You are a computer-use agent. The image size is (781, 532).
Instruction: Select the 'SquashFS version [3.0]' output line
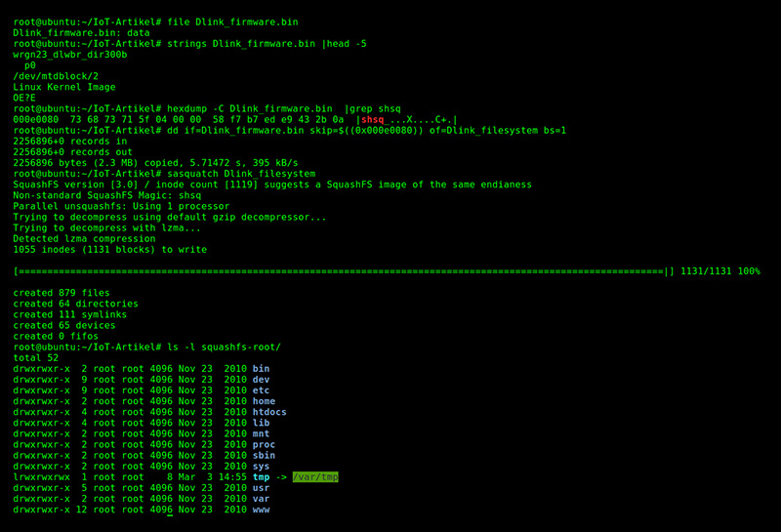pos(272,184)
